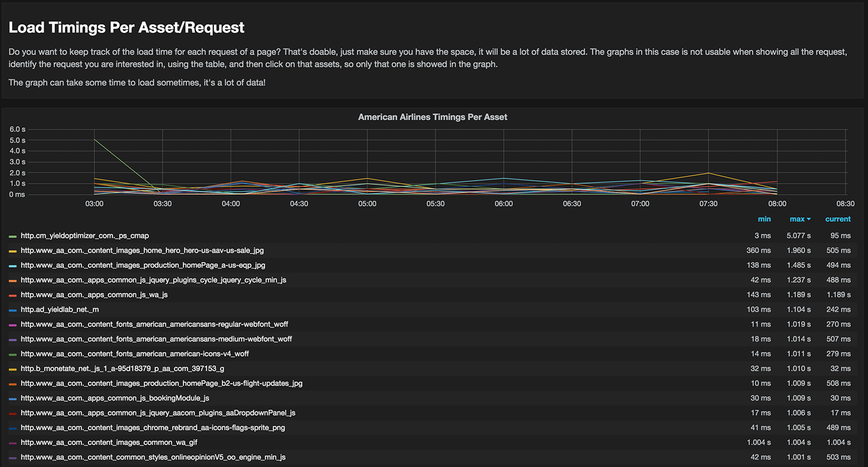This screenshot has width=868, height=467.
Task: Click the red swatch beside apps_common_js_wa_js
Action: tap(13, 295)
